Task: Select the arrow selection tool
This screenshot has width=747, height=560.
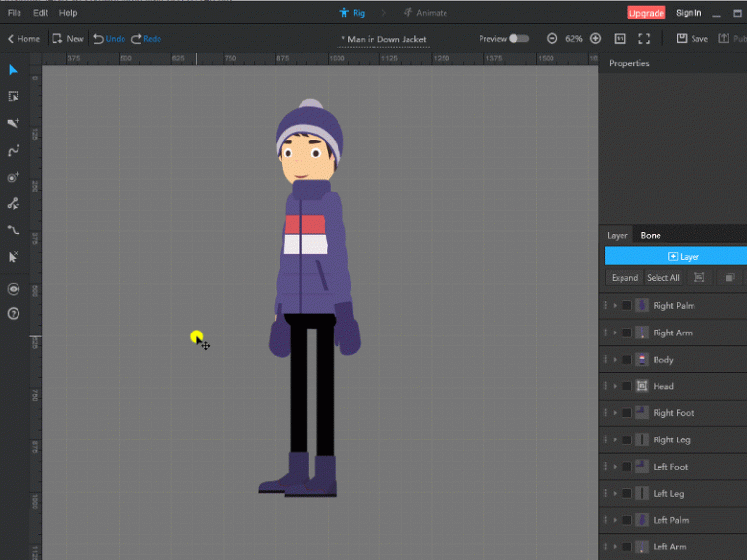Action: pos(14,70)
